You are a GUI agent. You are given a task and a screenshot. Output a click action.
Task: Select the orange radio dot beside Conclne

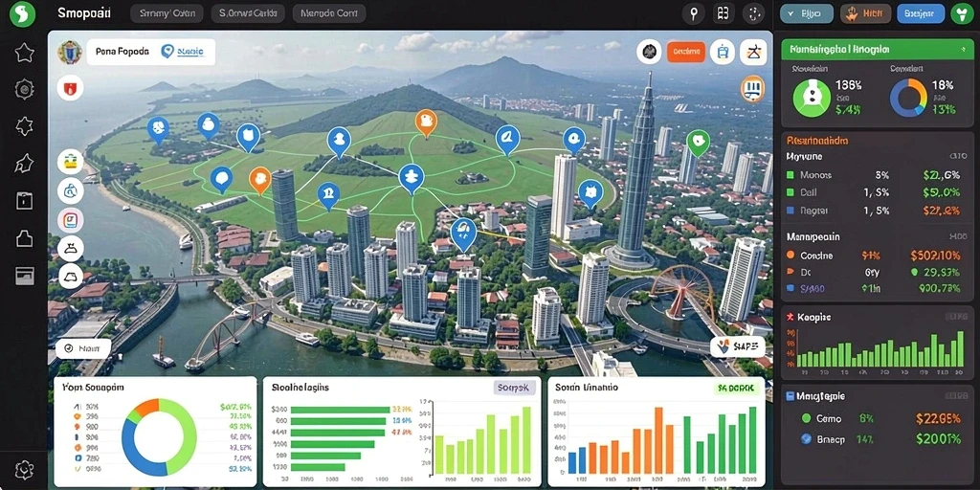790,255
